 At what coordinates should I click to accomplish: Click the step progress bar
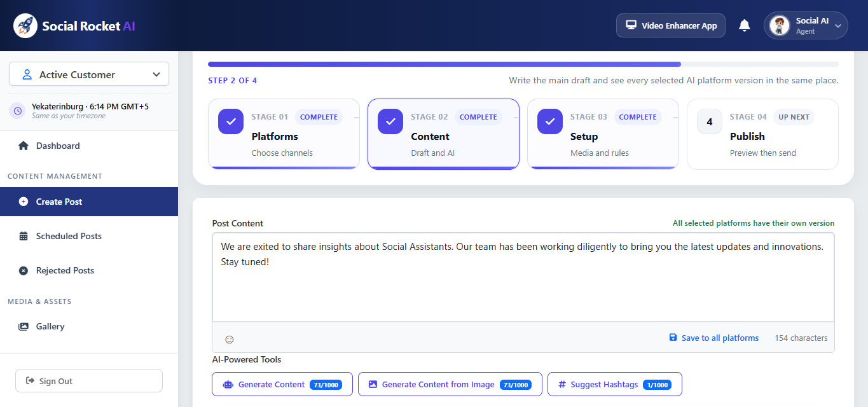pyautogui.click(x=523, y=64)
